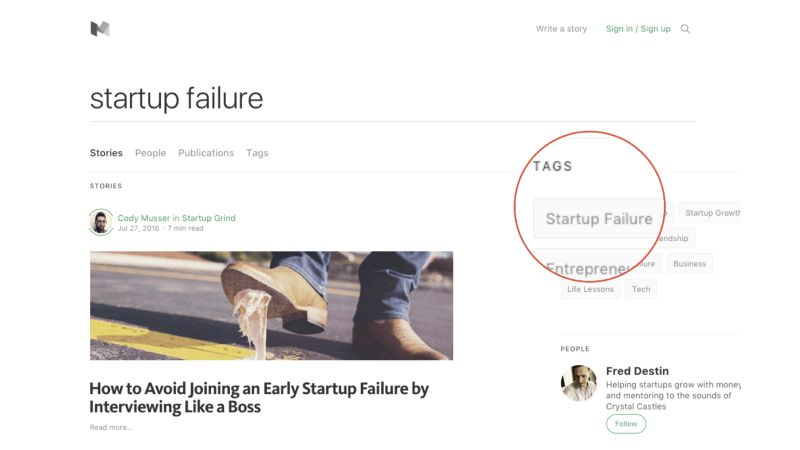Image resolution: width=800 pixels, height=450 pixels.
Task: Open the Tags tab
Action: tap(257, 153)
